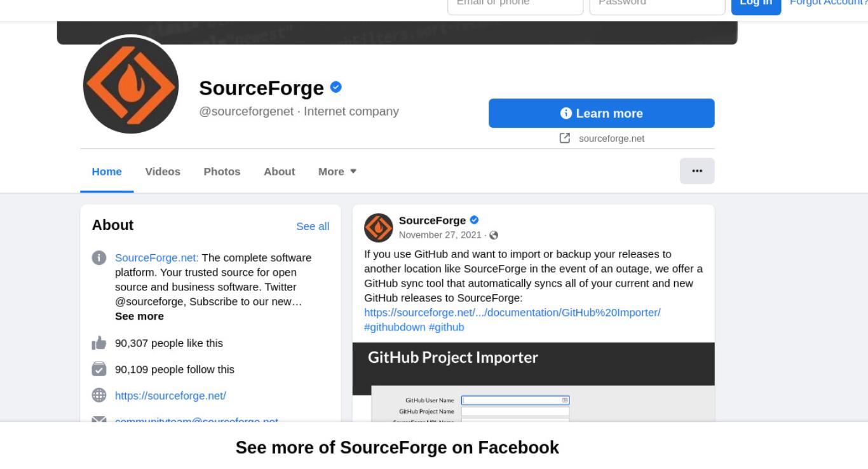This screenshot has height=469, width=868.
Task: Click the globe public-visibility icon on the post
Action: (x=494, y=236)
